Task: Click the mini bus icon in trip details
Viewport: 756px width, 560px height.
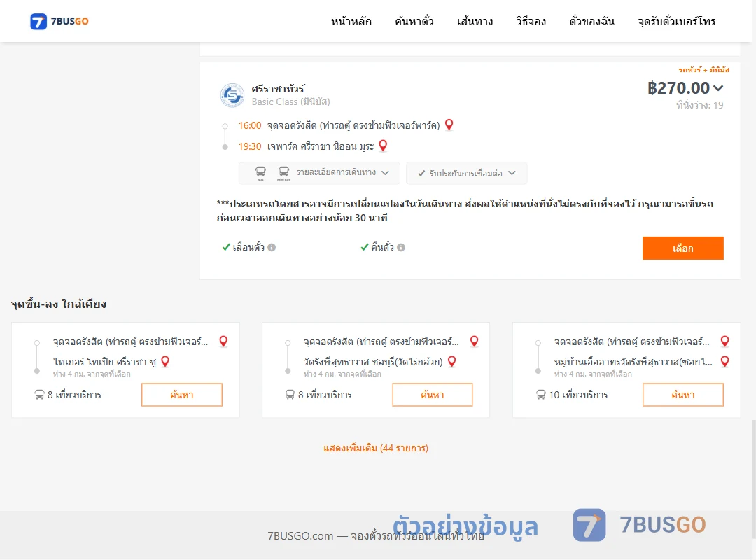Action: (283, 173)
